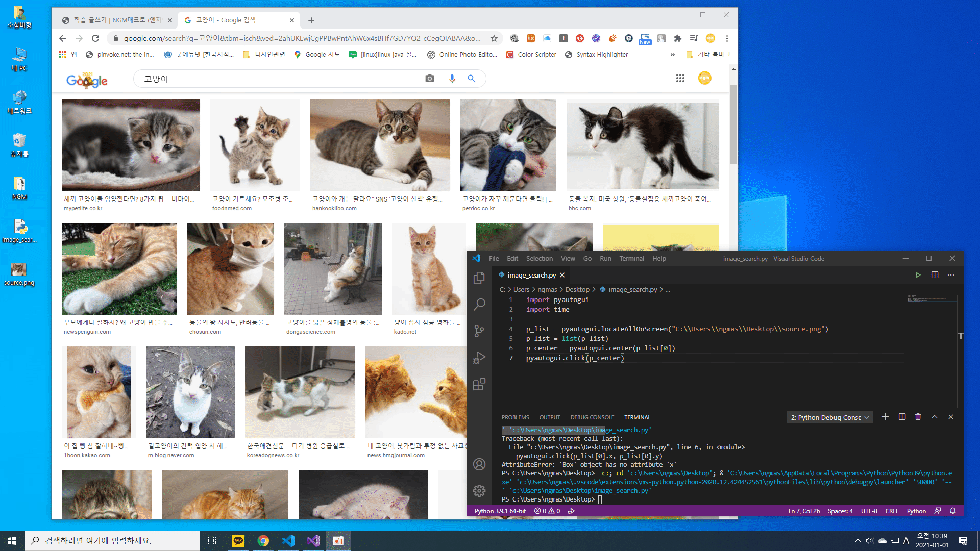Click the UTF-8 encoding status item

869,511
